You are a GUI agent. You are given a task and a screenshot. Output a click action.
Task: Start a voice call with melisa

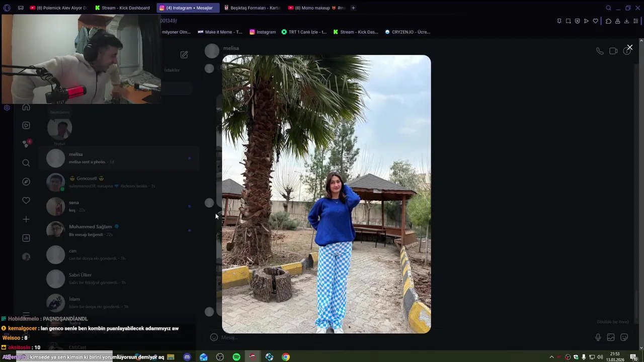[600, 51]
